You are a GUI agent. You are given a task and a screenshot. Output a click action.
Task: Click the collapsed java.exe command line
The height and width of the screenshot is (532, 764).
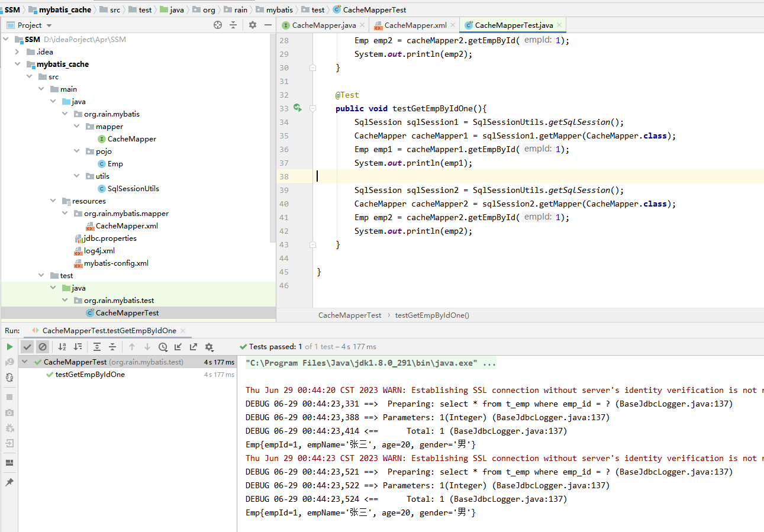point(371,363)
